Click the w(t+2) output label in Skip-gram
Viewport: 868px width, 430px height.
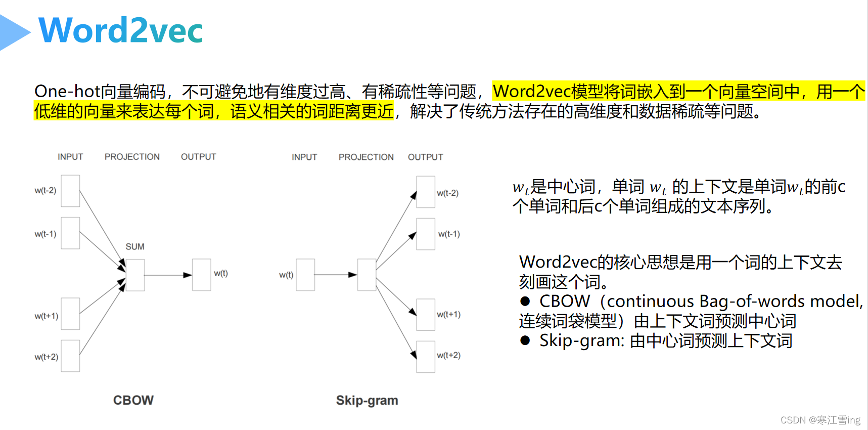(449, 356)
